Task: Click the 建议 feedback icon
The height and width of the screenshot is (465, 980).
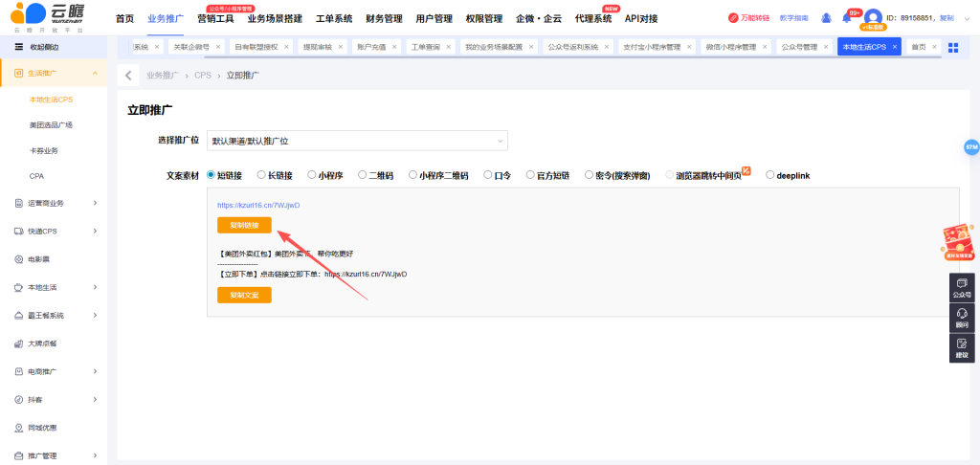Action: (x=962, y=347)
